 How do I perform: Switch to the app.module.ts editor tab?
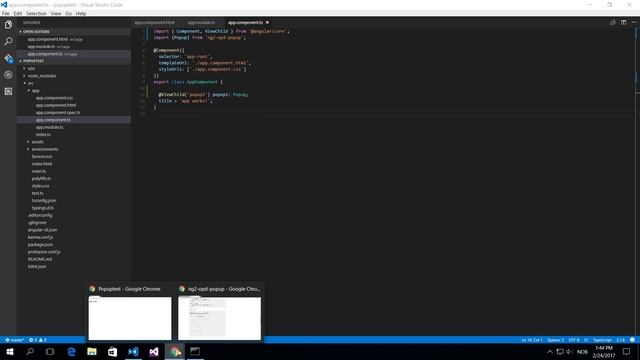[x=202, y=22]
